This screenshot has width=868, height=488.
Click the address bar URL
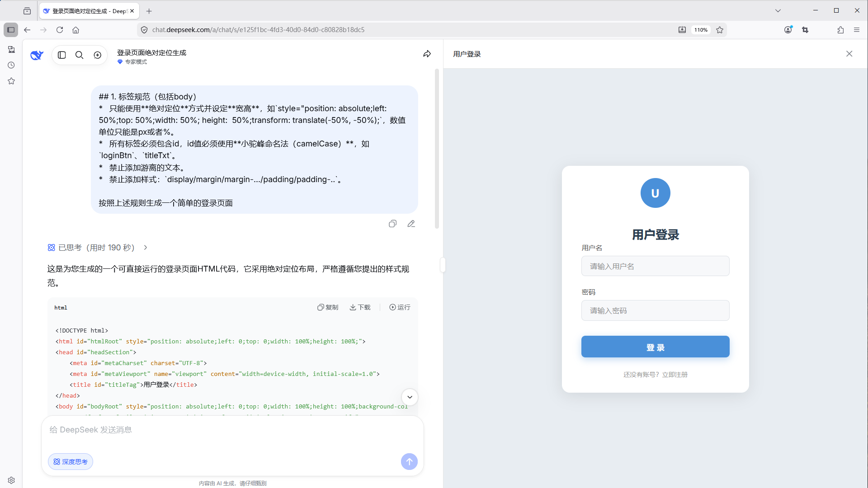pos(258,30)
